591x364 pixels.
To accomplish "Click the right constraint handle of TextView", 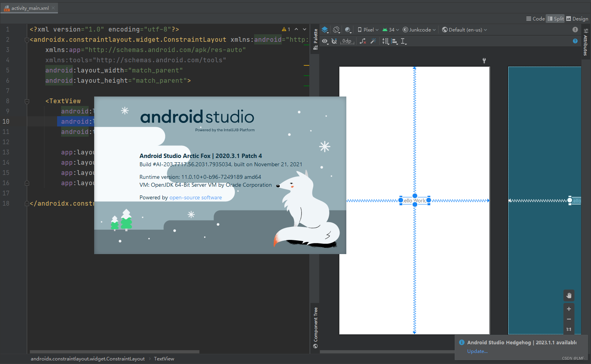I will pyautogui.click(x=429, y=200).
